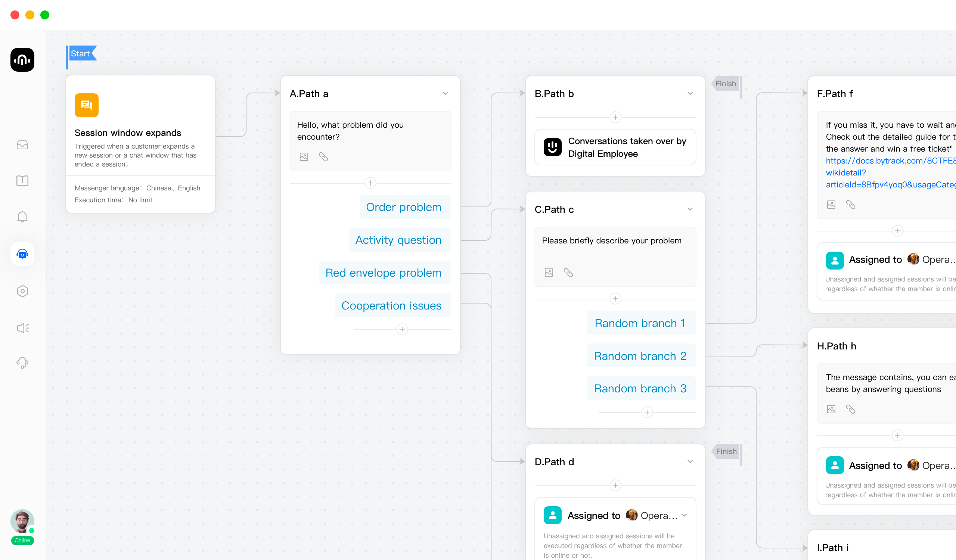Select the Activity question branch option
Screen dimensions: 956x560
tap(397, 239)
